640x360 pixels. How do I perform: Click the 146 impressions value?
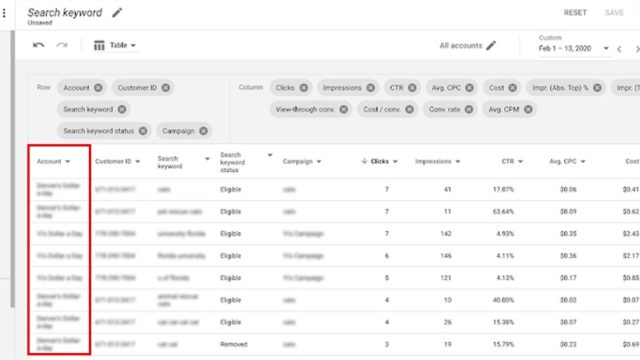pyautogui.click(x=446, y=256)
